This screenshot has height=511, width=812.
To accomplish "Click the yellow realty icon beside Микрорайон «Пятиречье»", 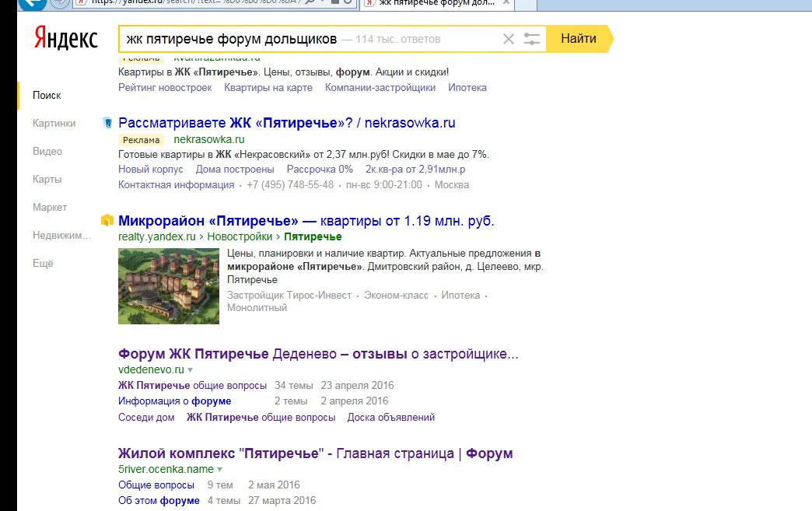I will (x=107, y=221).
